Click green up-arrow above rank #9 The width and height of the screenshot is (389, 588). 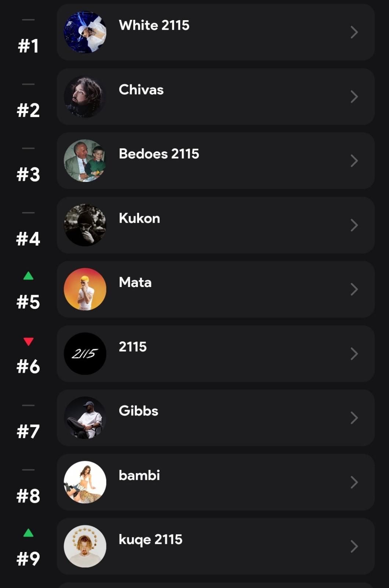pos(28,533)
